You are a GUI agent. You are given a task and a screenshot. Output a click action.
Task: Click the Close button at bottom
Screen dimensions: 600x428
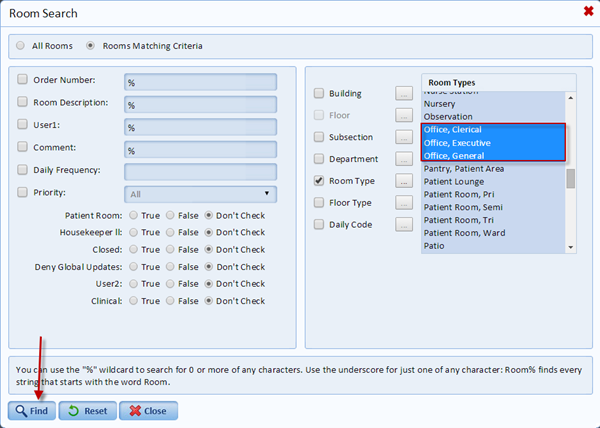pos(149,411)
